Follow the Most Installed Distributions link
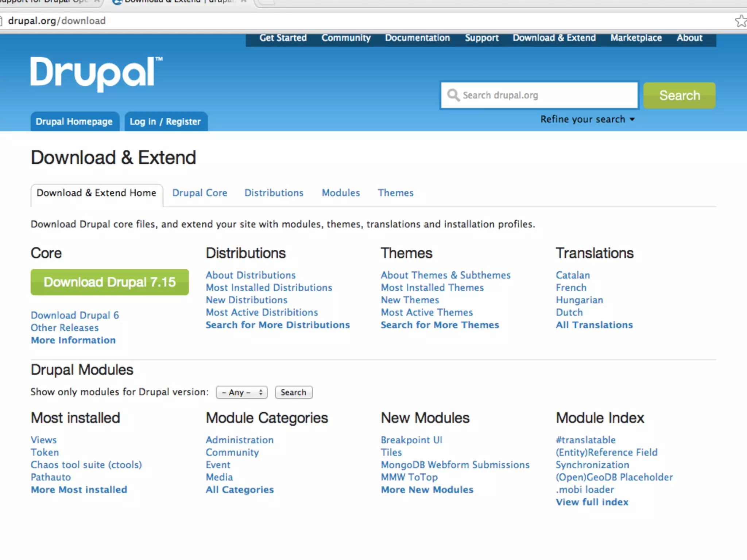This screenshot has height=560, width=747. click(269, 288)
